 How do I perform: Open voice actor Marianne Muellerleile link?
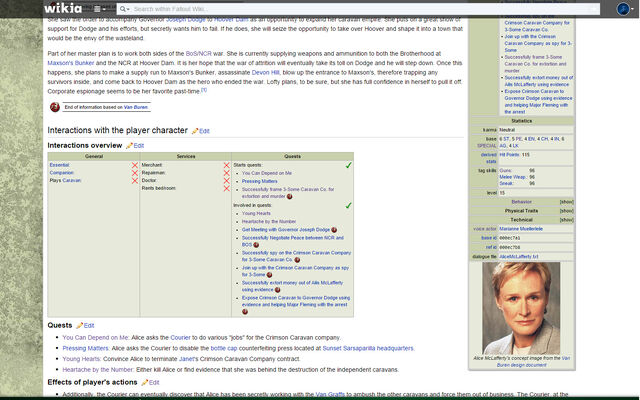(x=521, y=229)
